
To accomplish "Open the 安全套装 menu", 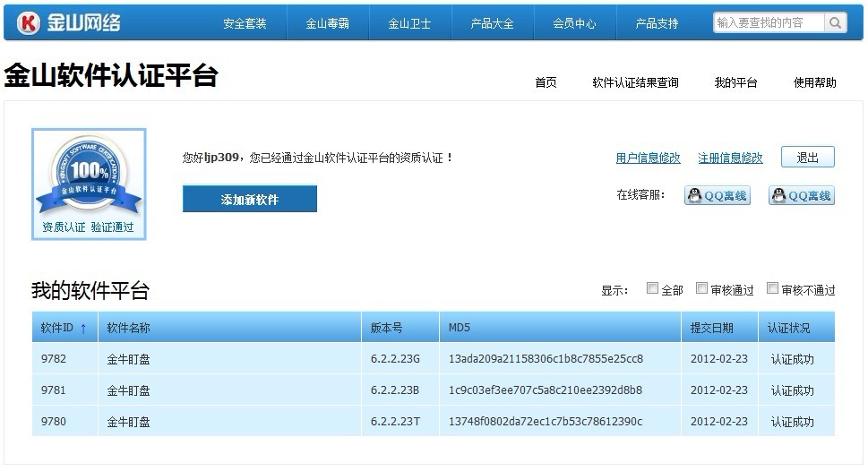I will click(245, 23).
